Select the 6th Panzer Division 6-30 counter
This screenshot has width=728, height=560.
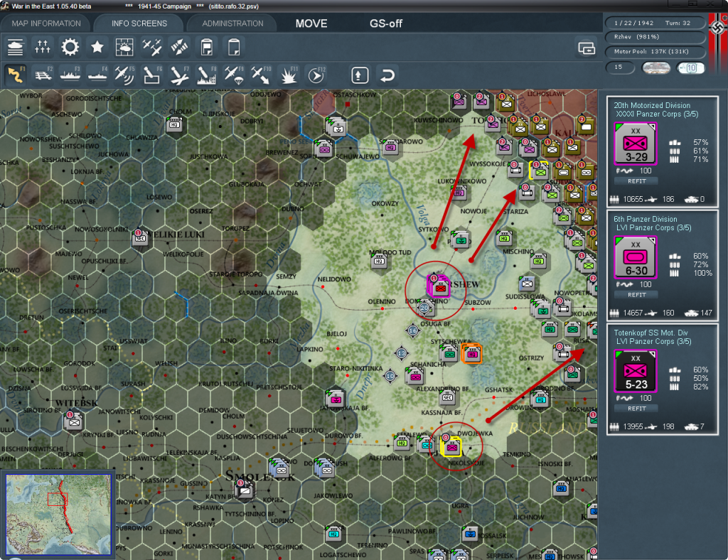tap(636, 257)
